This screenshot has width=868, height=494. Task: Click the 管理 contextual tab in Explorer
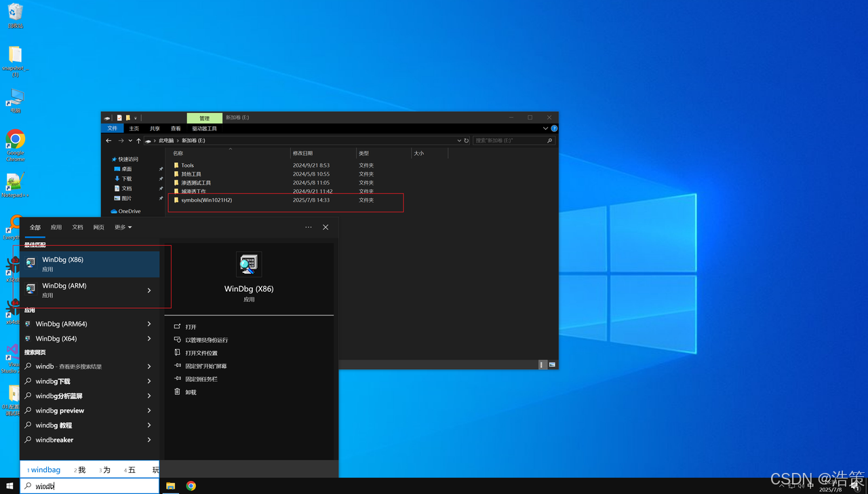click(x=204, y=118)
